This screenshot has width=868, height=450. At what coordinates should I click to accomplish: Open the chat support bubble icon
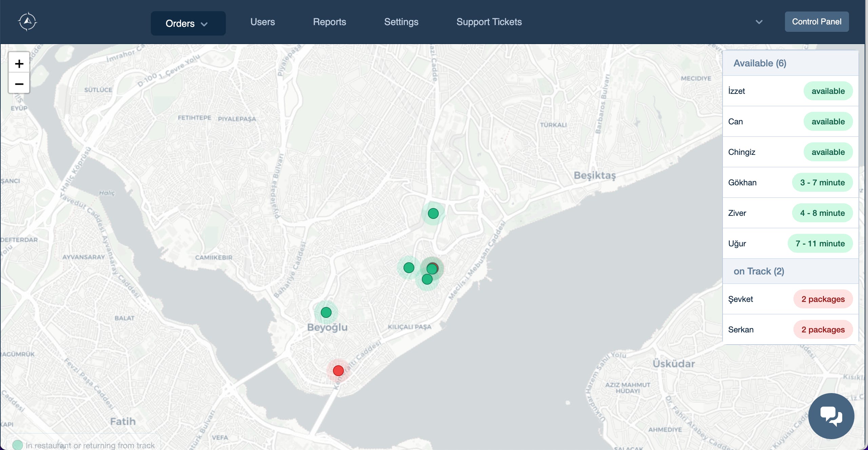(831, 416)
